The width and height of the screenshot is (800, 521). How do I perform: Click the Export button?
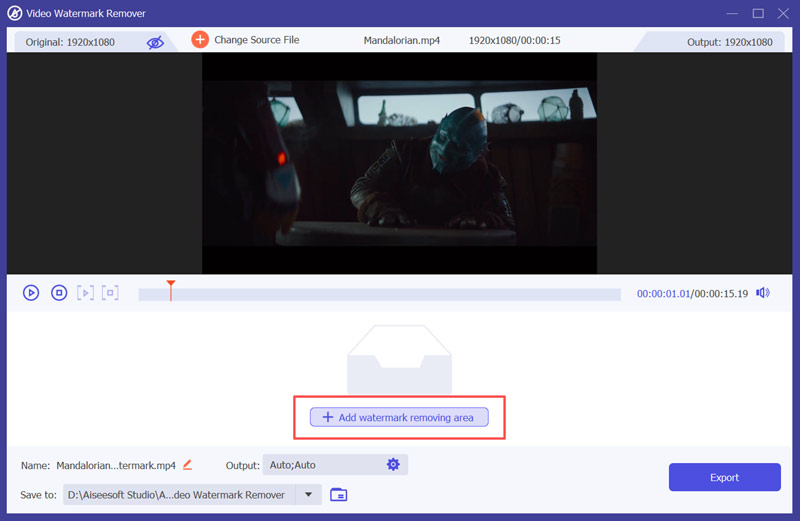(x=724, y=477)
